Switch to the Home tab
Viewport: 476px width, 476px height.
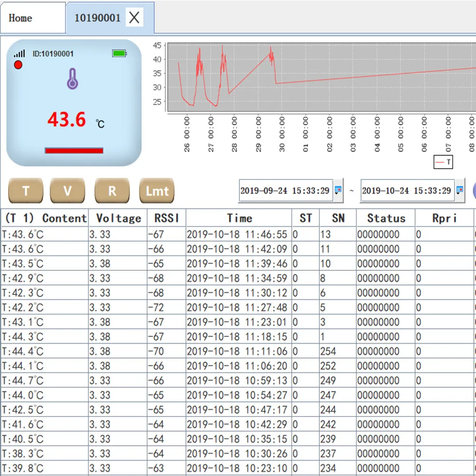(x=21, y=18)
